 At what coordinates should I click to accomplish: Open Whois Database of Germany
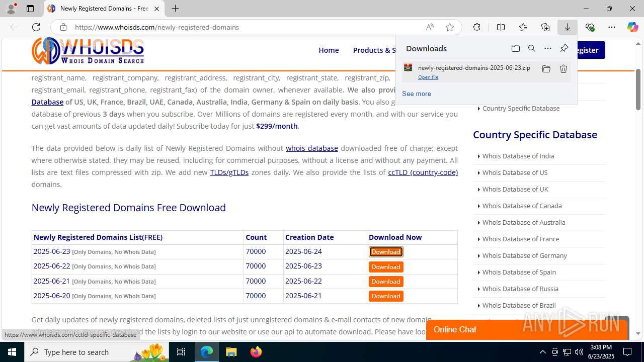[x=524, y=255]
